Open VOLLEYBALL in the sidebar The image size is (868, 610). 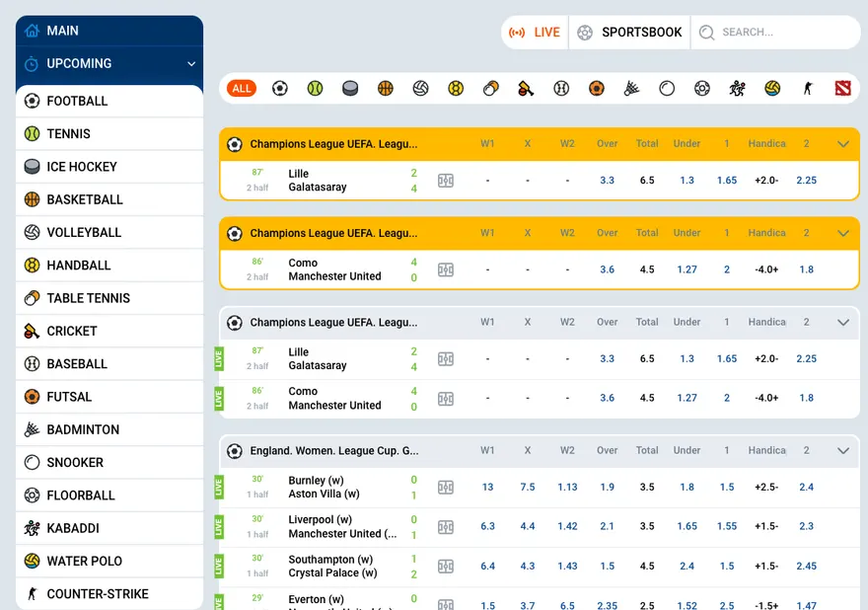pyautogui.click(x=109, y=232)
